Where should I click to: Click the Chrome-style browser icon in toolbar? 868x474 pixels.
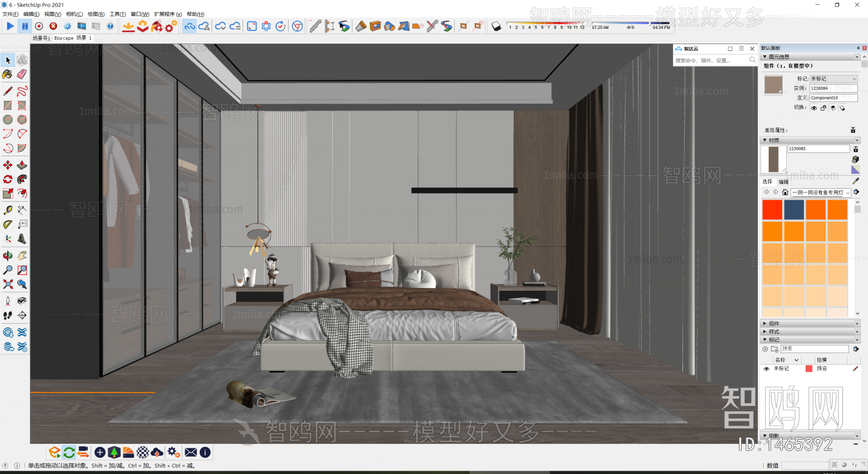pos(297,26)
